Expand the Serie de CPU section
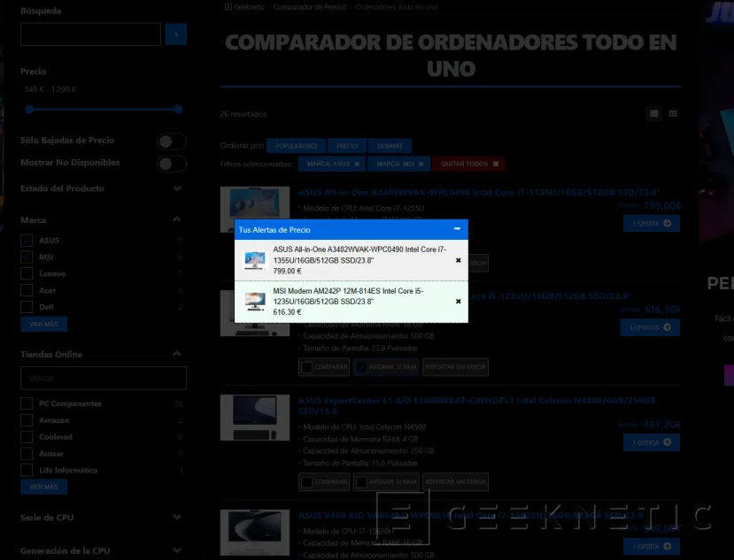The width and height of the screenshot is (734, 560). (x=177, y=517)
